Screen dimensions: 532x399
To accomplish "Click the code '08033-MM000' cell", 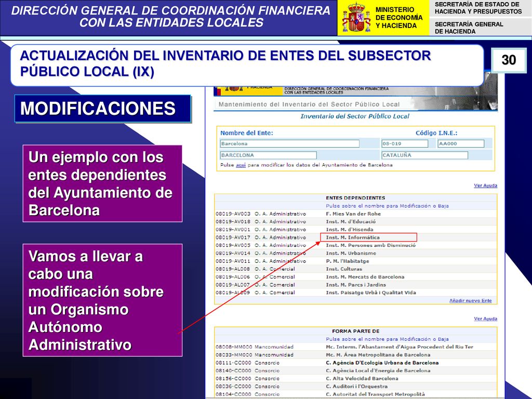I will 234,355.
